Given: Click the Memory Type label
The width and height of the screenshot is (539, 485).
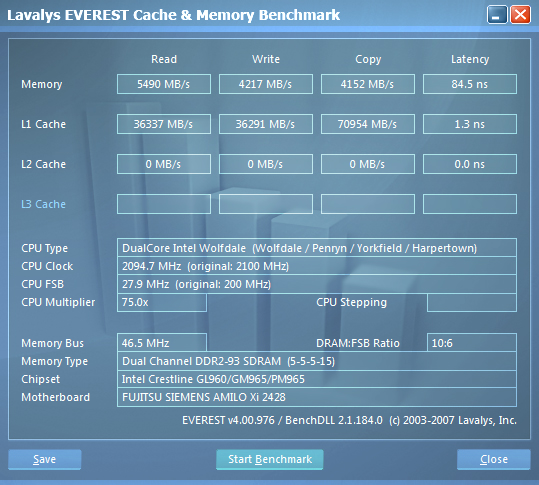Looking at the screenshot, I should [54, 361].
